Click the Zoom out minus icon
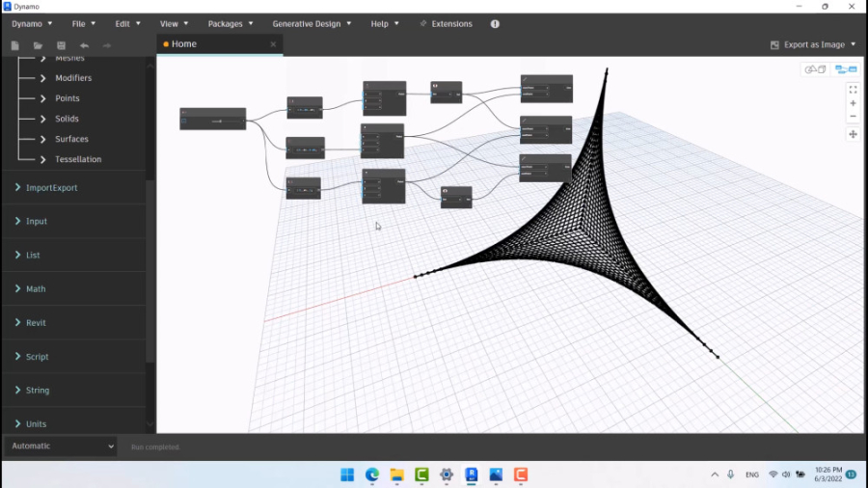This screenshot has height=488, width=868. [854, 116]
